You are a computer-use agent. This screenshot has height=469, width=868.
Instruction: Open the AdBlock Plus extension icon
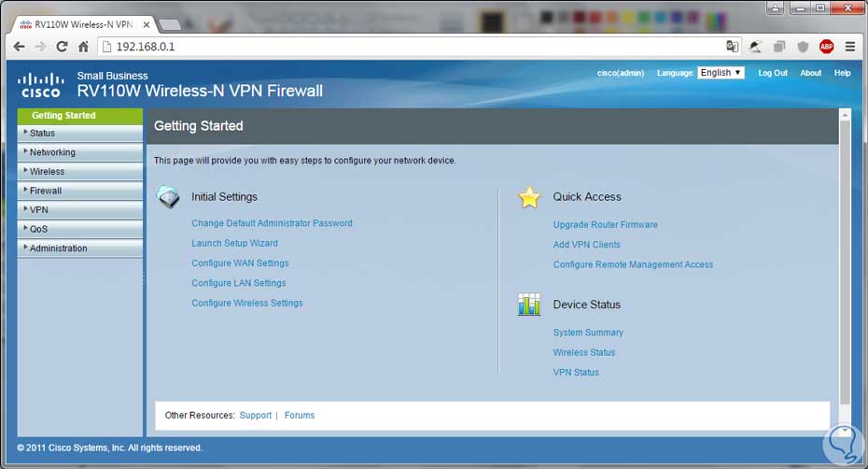tap(827, 47)
